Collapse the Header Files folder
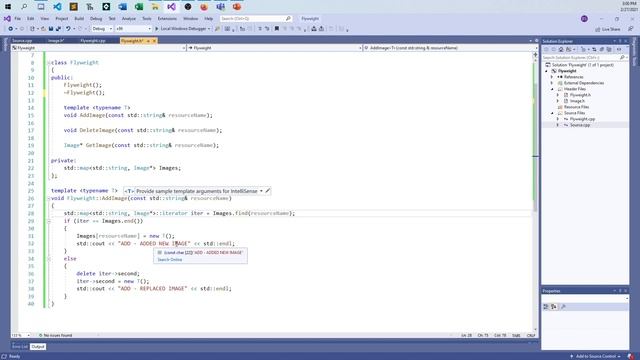This screenshot has height=360, width=640. (552, 89)
